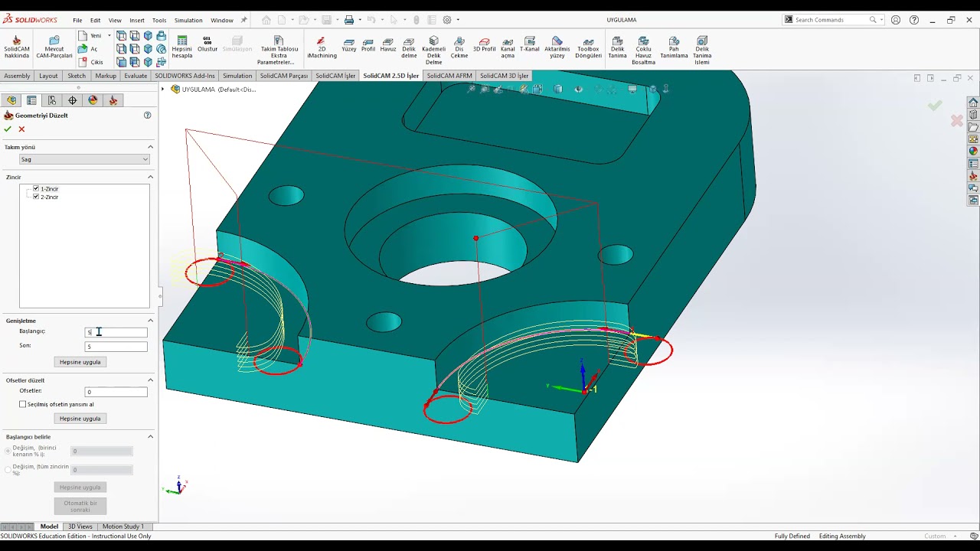980x551 pixels.
Task: Choose the T-Kanal operation icon
Action: click(530, 45)
